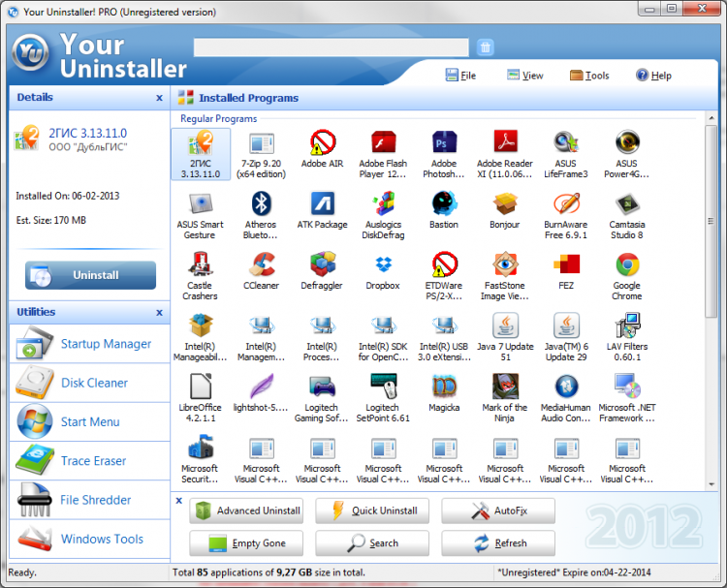This screenshot has width=727, height=588.
Task: Open the Tools menu
Action: pos(589,75)
